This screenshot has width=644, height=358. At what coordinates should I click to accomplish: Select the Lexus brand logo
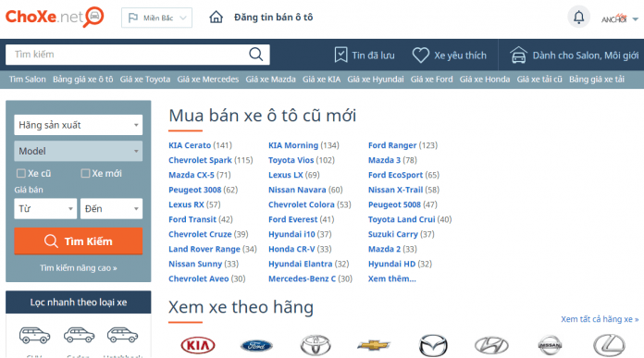pyautogui.click(x=609, y=345)
